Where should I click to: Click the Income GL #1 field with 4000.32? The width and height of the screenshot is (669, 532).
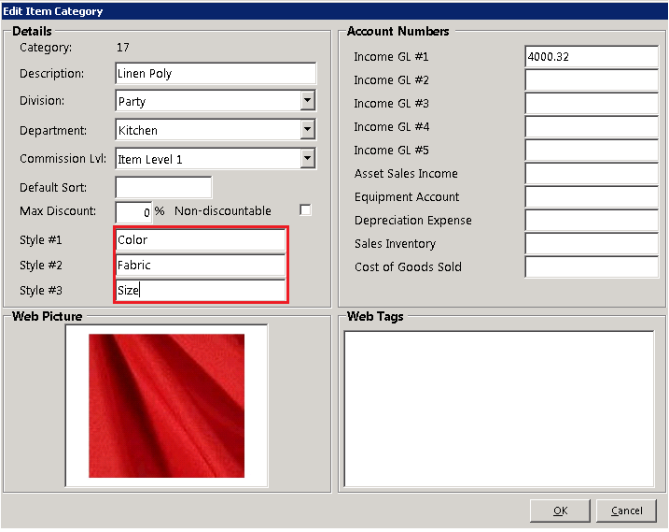pos(591,56)
